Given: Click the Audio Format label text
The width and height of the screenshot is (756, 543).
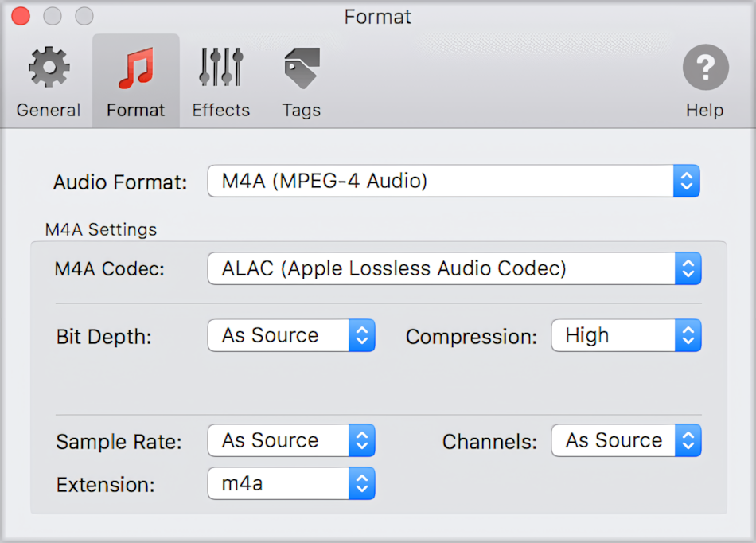Looking at the screenshot, I should pyautogui.click(x=120, y=183).
